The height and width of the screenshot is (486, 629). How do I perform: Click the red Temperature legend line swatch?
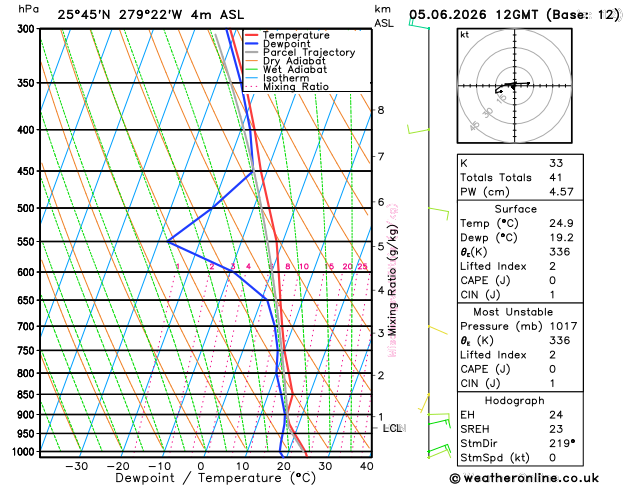pyautogui.click(x=252, y=35)
